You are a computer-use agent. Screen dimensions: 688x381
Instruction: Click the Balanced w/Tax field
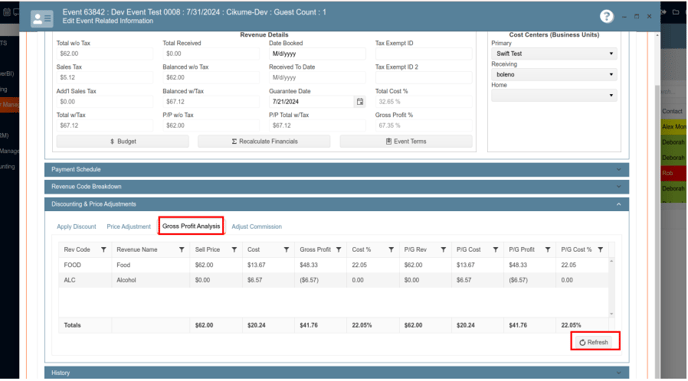211,101
